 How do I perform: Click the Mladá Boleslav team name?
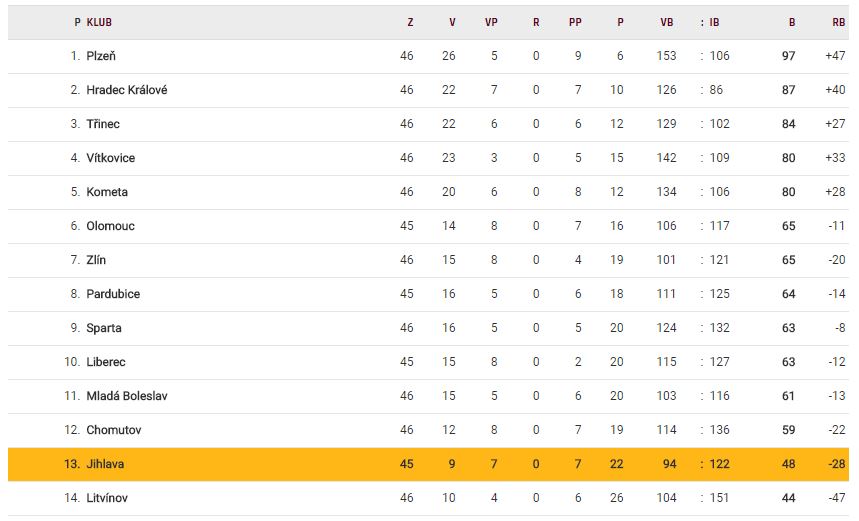click(127, 396)
